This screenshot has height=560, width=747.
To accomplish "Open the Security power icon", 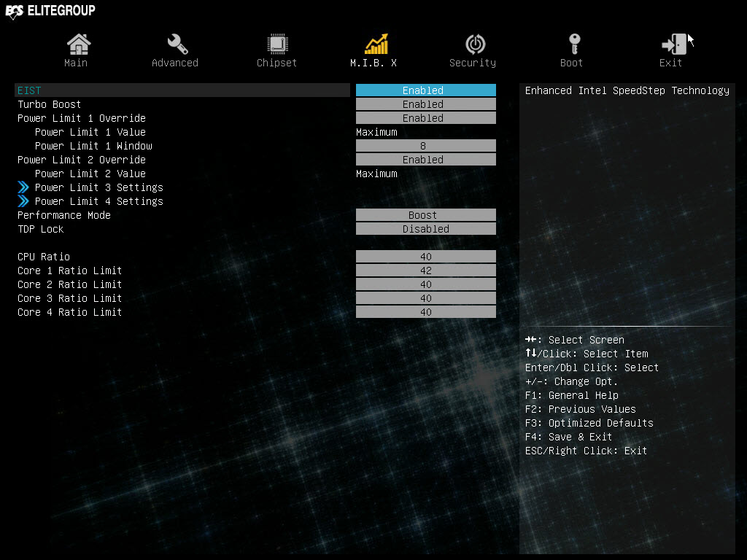I will (x=475, y=44).
